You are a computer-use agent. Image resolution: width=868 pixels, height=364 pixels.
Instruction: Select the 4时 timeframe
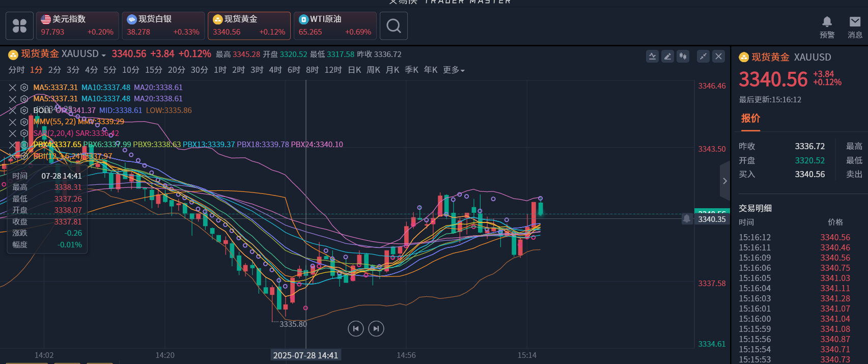pos(275,70)
